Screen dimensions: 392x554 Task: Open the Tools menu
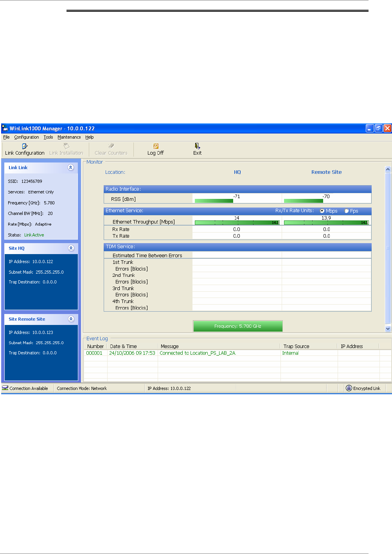tap(48, 137)
